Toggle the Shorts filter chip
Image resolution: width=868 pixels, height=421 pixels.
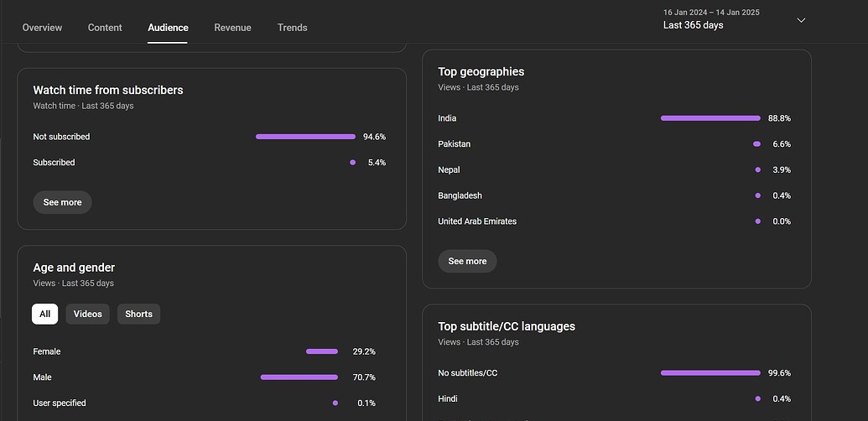(x=138, y=314)
